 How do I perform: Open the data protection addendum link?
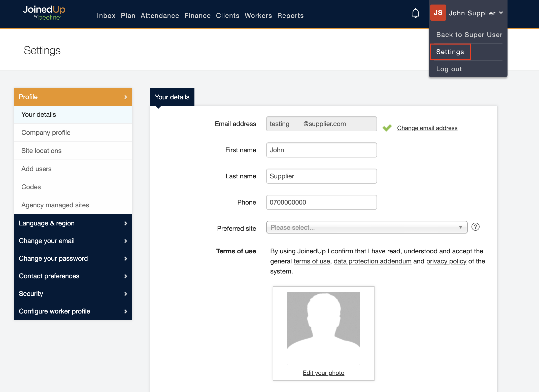tap(372, 261)
